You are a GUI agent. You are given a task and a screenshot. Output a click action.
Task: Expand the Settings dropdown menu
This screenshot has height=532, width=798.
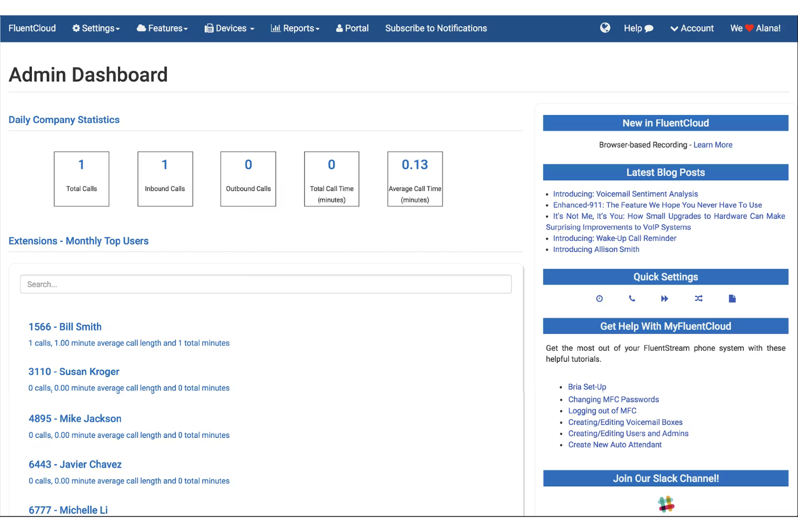click(x=96, y=28)
